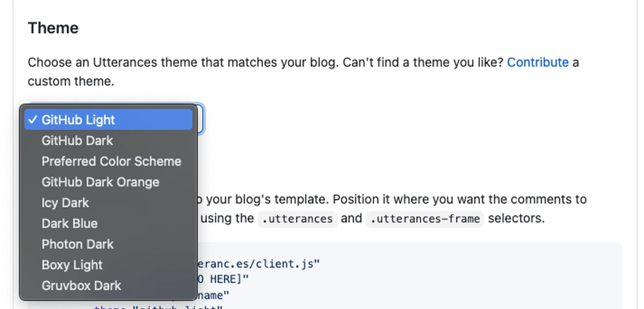Image resolution: width=644 pixels, height=309 pixels.
Task: Click the code line ending with name"
Action: click(x=213, y=295)
